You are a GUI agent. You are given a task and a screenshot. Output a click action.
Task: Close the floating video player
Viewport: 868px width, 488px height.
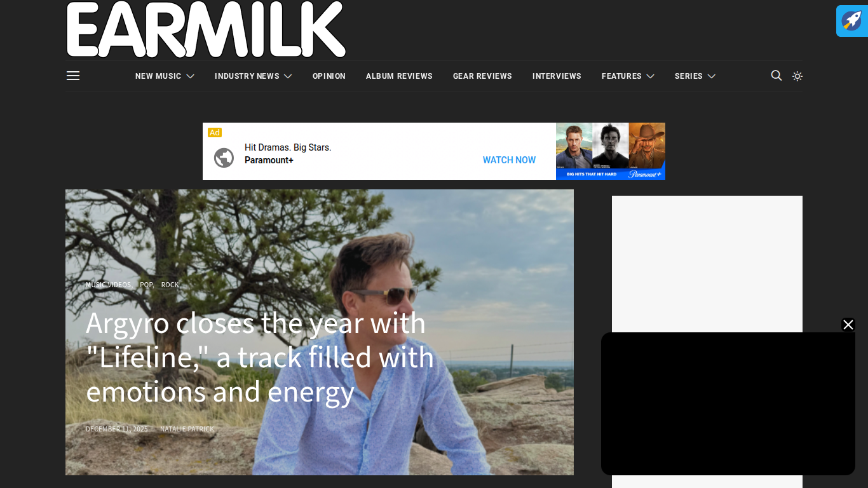848,325
